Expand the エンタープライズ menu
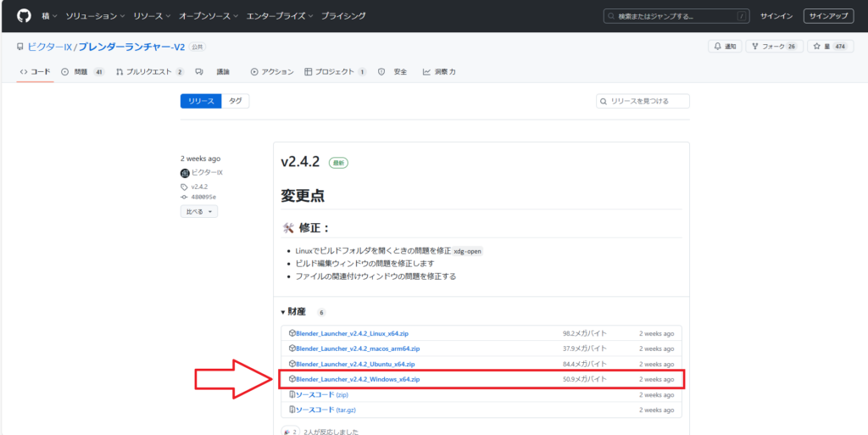The image size is (868, 435). click(280, 16)
